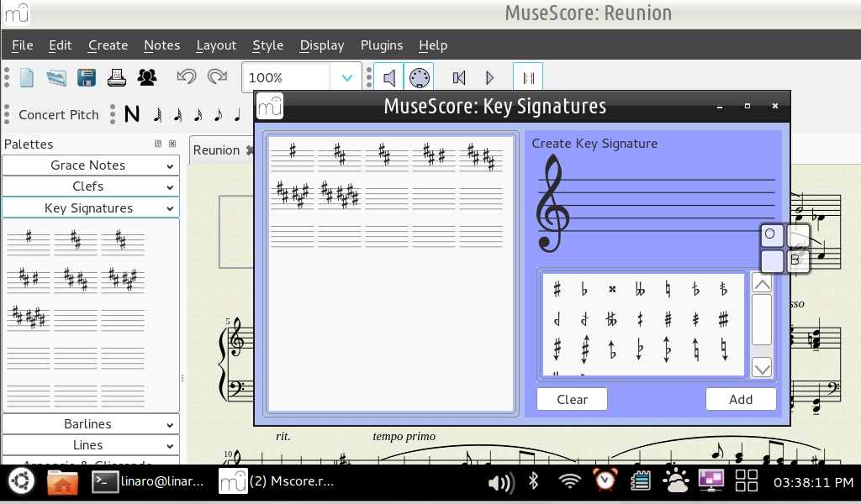Toggle Concert Pitch
Screen dimensions: 861x504
[59, 114]
